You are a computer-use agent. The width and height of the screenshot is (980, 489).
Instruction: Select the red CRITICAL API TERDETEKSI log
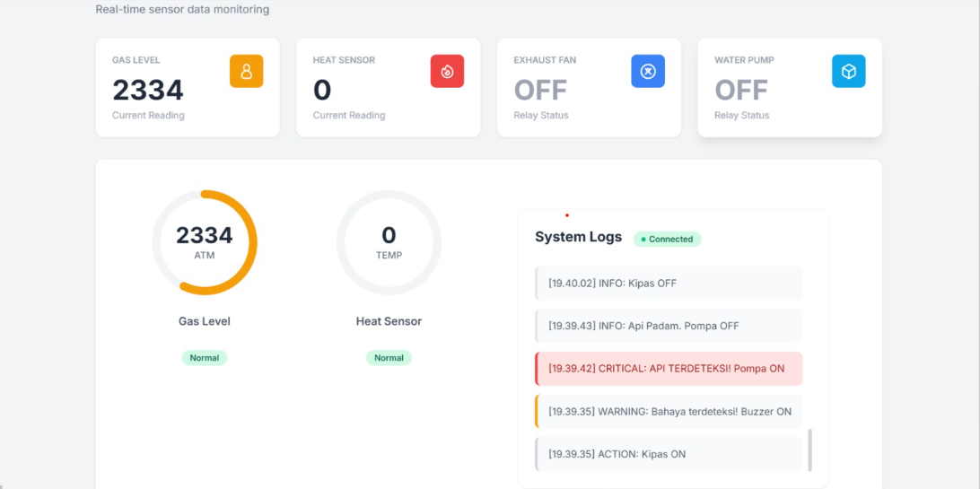pos(669,369)
